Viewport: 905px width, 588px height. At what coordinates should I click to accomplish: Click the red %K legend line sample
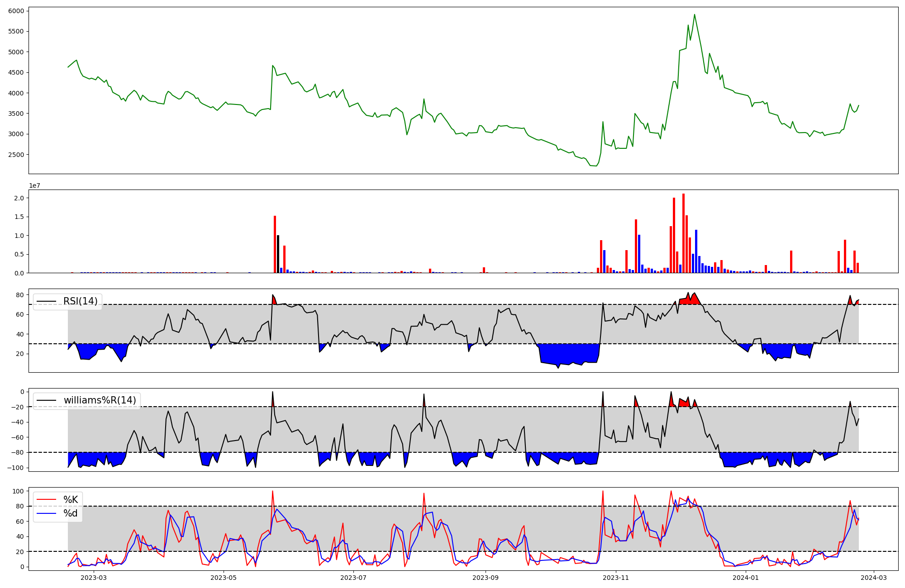[x=46, y=500]
